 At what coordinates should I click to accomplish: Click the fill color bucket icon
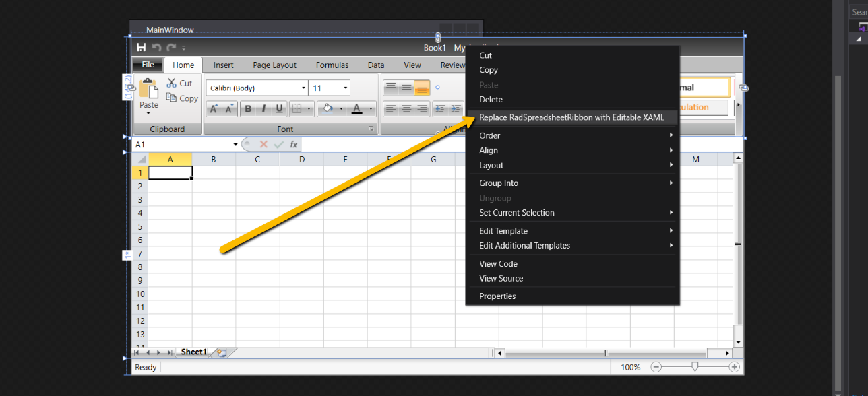328,108
